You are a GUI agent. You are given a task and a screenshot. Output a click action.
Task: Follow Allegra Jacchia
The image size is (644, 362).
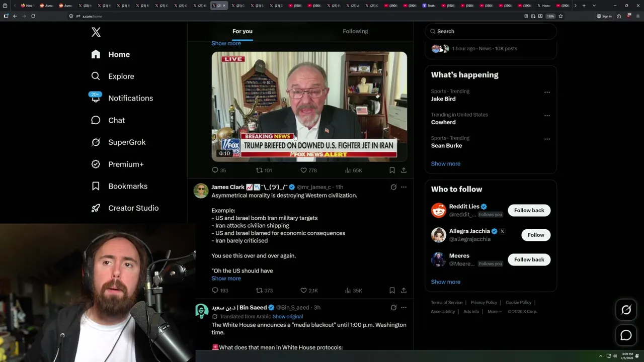tap(536, 235)
